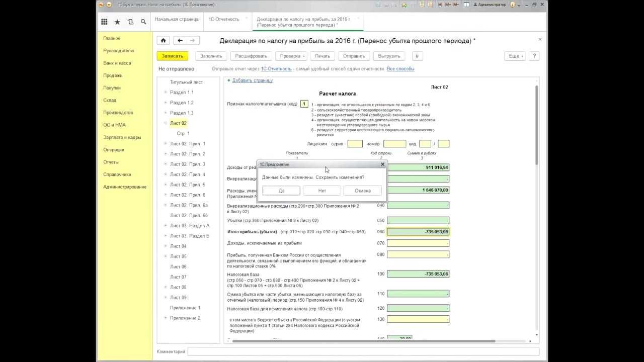Click the Расшифровать button
This screenshot has width=644, height=362.
251,56
